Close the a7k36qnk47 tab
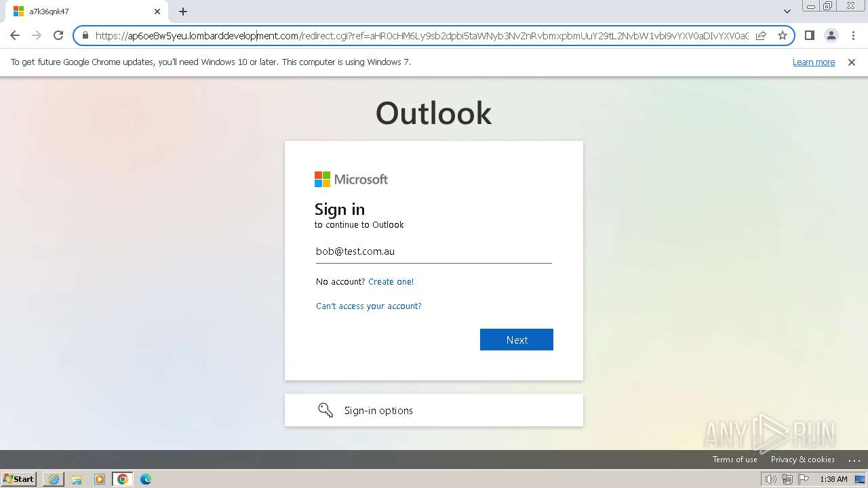868x488 pixels. click(x=157, y=12)
